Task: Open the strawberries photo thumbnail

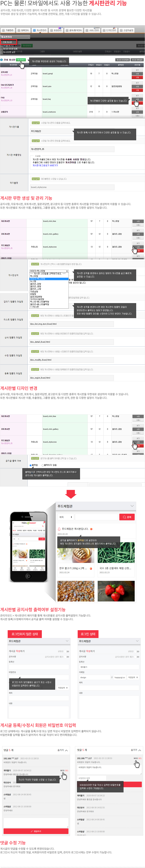Action: pos(116,591)
